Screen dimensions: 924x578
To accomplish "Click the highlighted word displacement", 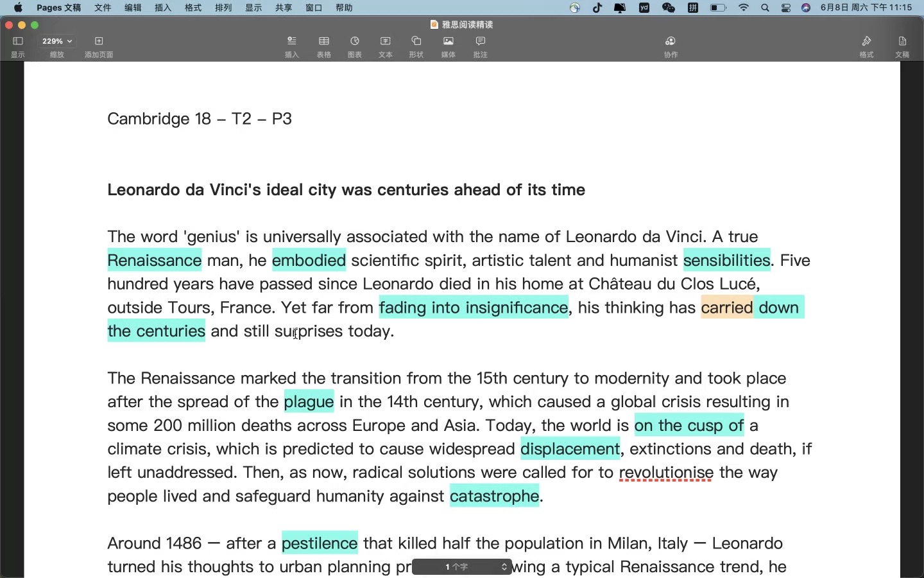I will [570, 449].
